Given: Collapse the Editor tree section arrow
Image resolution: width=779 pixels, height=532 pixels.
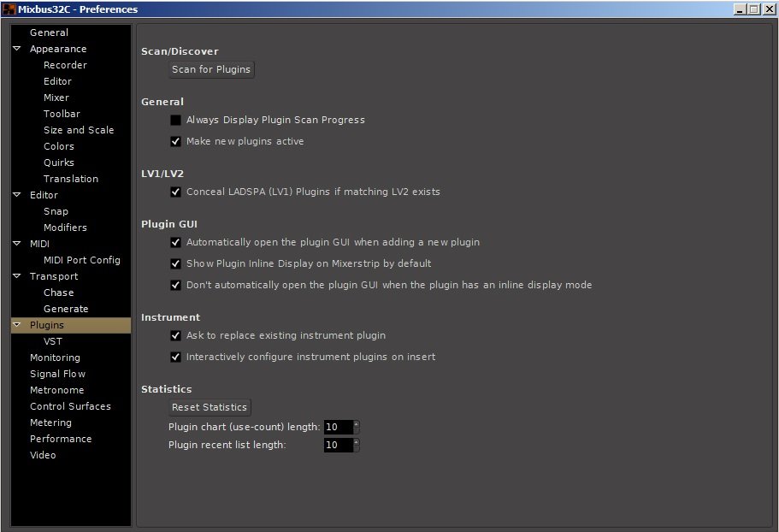Looking at the screenshot, I should point(17,195).
